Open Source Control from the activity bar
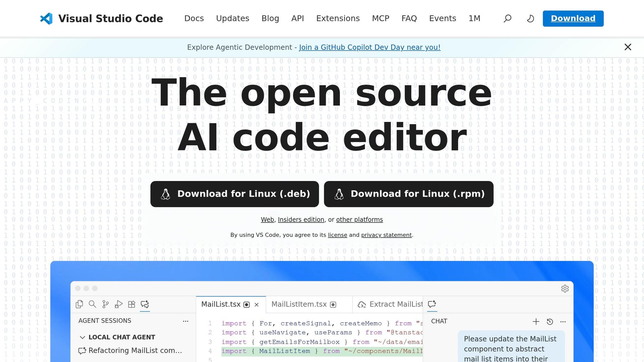Screen dimensions: 644x362 click(105, 304)
